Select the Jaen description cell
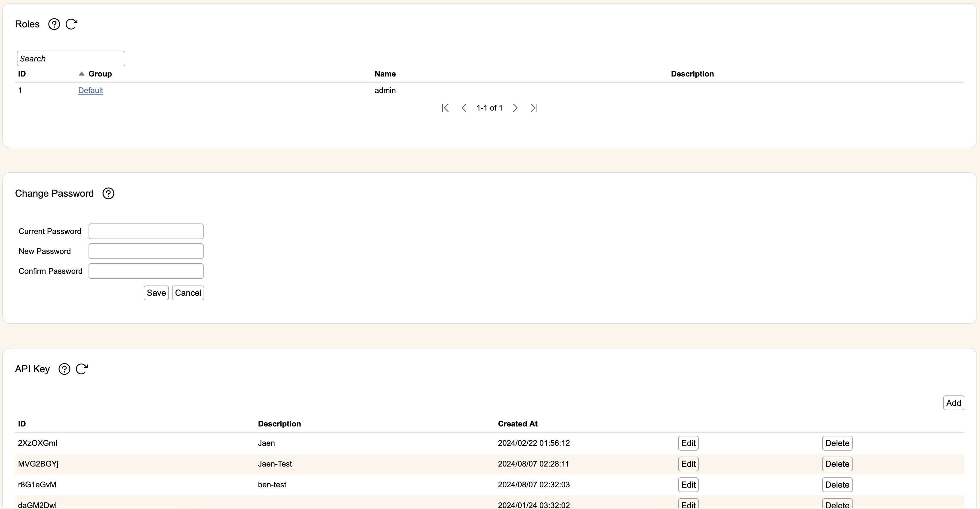Screen dimensions: 980x509 click(x=266, y=443)
